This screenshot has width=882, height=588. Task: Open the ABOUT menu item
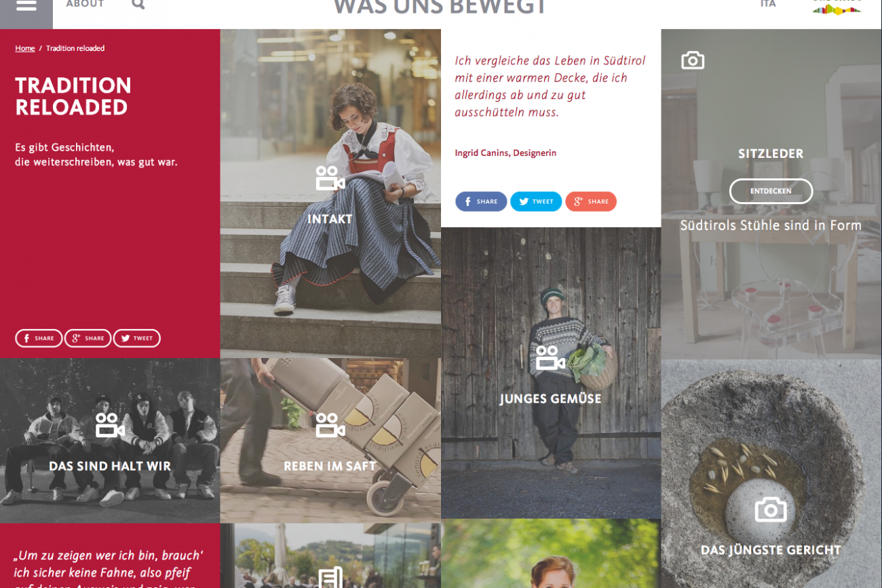[x=85, y=4]
